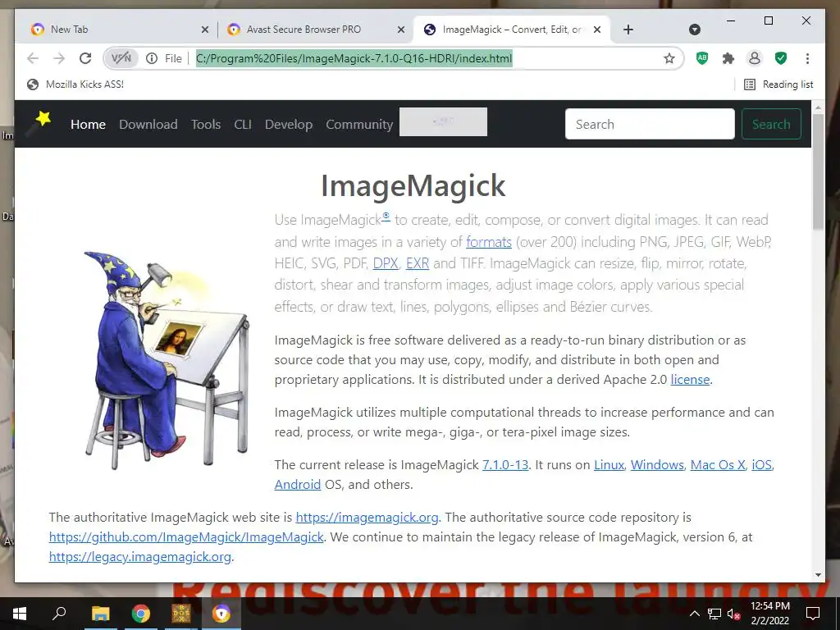Image resolution: width=840 pixels, height=630 pixels.
Task: Click the scrollbar up arrow
Action: (818, 107)
